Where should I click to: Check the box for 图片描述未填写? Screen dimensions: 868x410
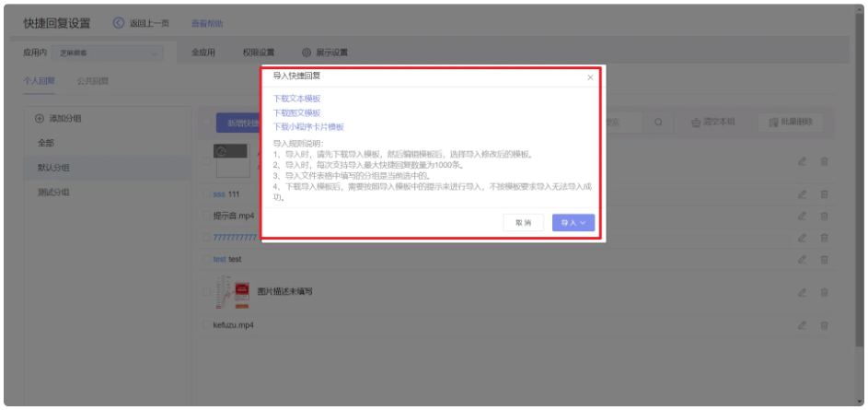tap(206, 291)
